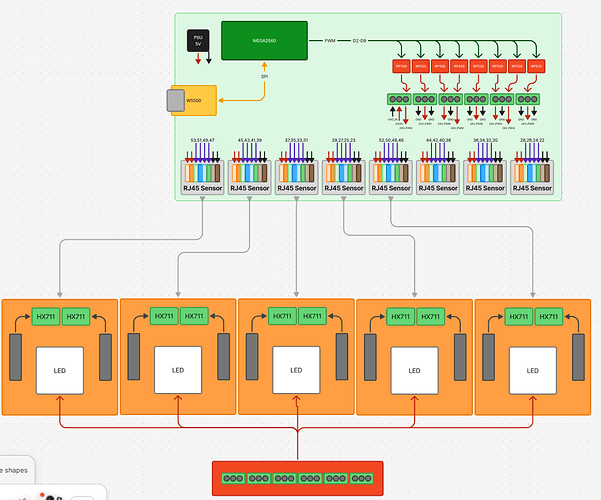Select the PWM label on the line
The height and width of the screenshot is (500, 601).
click(x=330, y=41)
